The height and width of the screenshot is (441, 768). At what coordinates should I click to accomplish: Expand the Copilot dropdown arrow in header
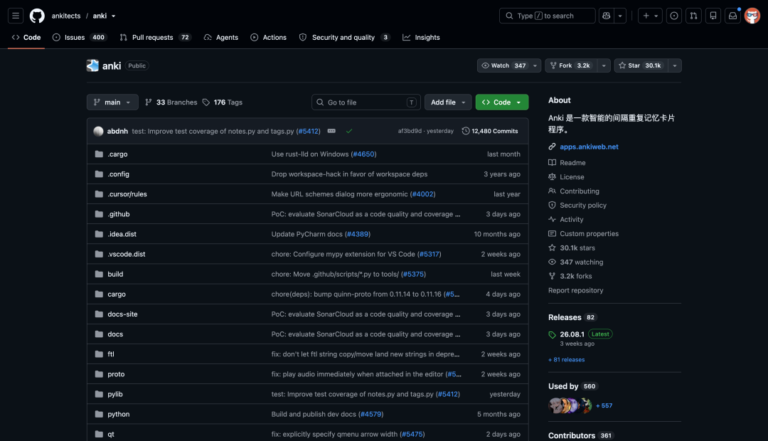(x=620, y=16)
